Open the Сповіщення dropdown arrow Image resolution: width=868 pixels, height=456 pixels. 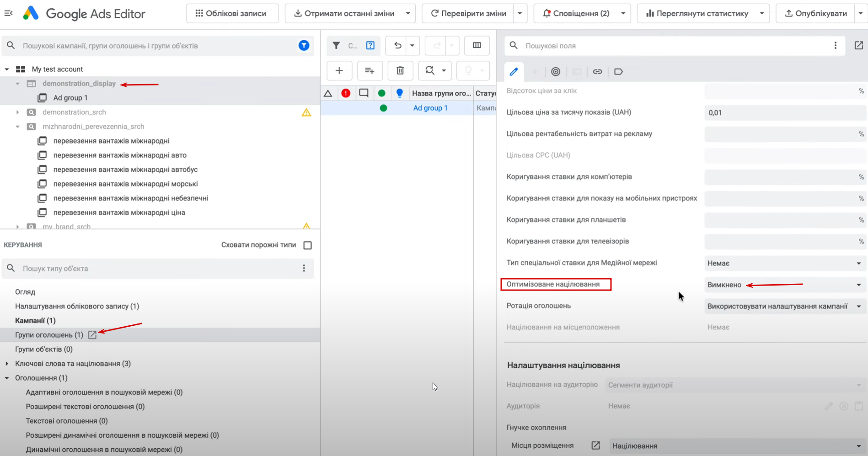click(x=623, y=13)
